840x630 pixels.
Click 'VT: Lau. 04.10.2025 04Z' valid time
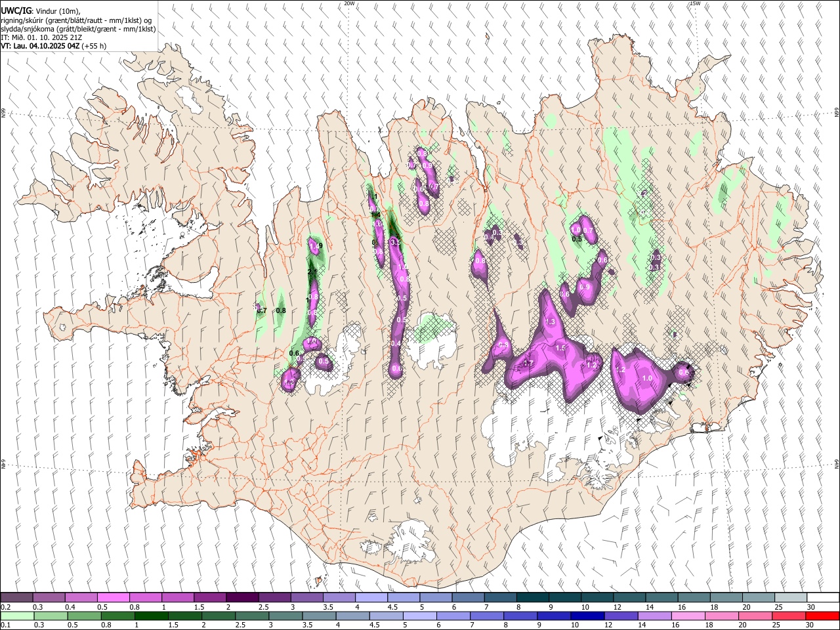[40, 46]
